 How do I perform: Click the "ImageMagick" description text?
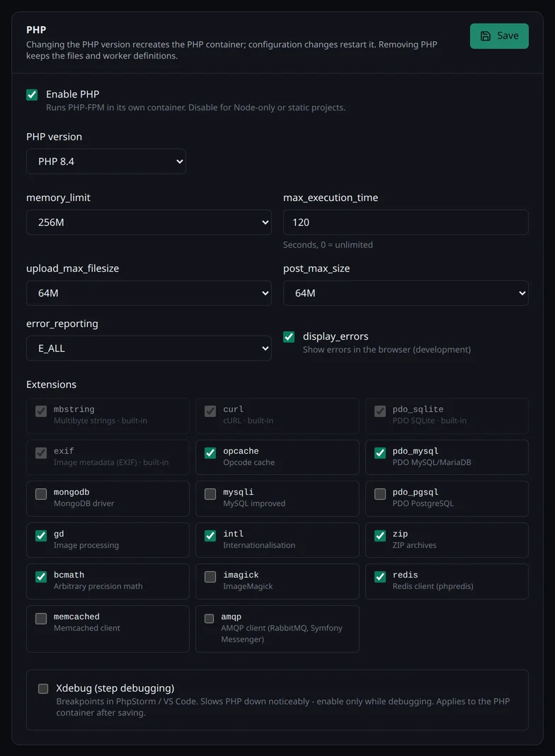(x=248, y=586)
